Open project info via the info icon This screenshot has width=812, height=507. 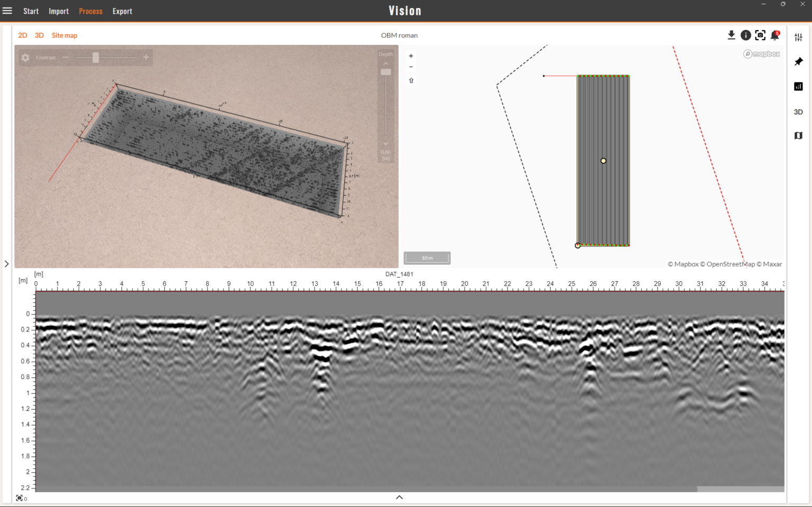[746, 35]
